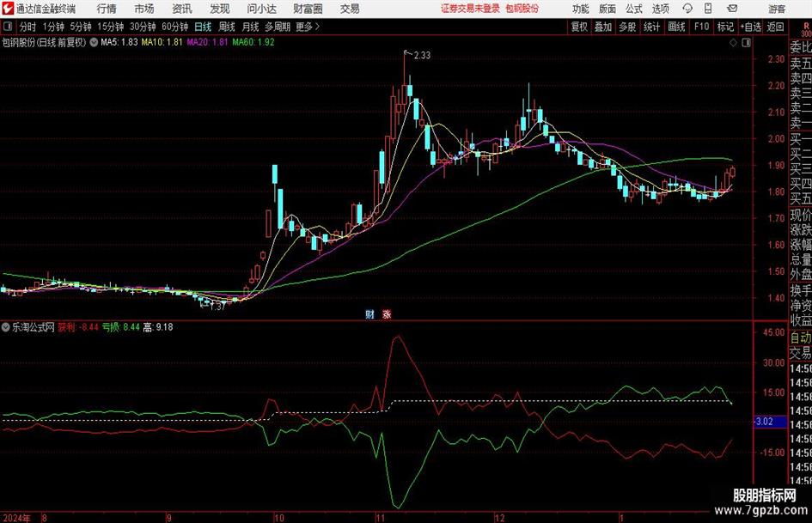This screenshot has width=812, height=523.
Task: Click the 多股 toolbar button
Action: (627, 27)
